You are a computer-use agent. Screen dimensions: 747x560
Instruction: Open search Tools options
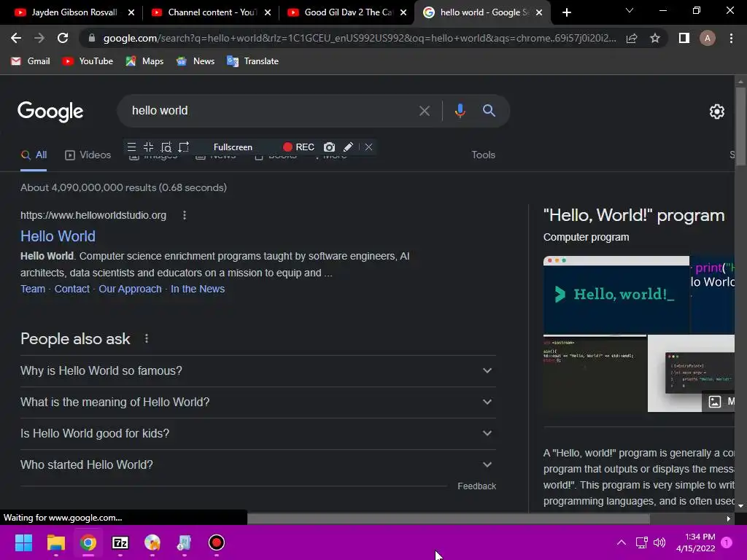coord(483,155)
